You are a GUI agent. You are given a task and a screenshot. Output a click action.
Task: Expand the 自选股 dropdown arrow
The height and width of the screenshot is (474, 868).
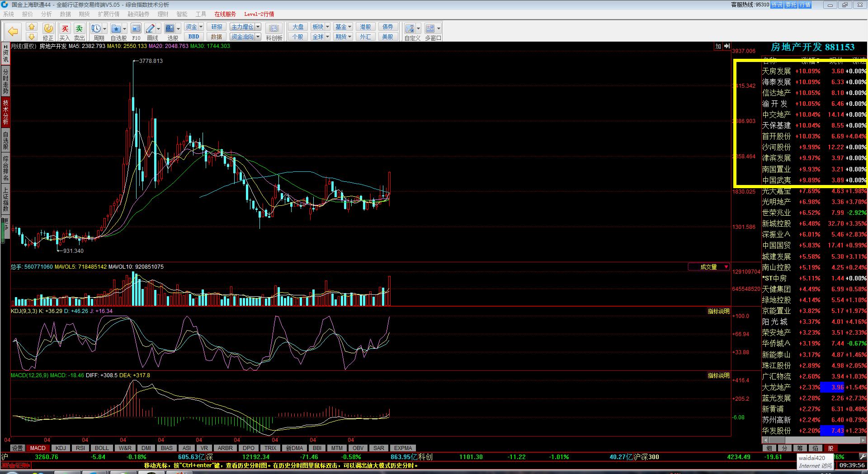[125, 28]
